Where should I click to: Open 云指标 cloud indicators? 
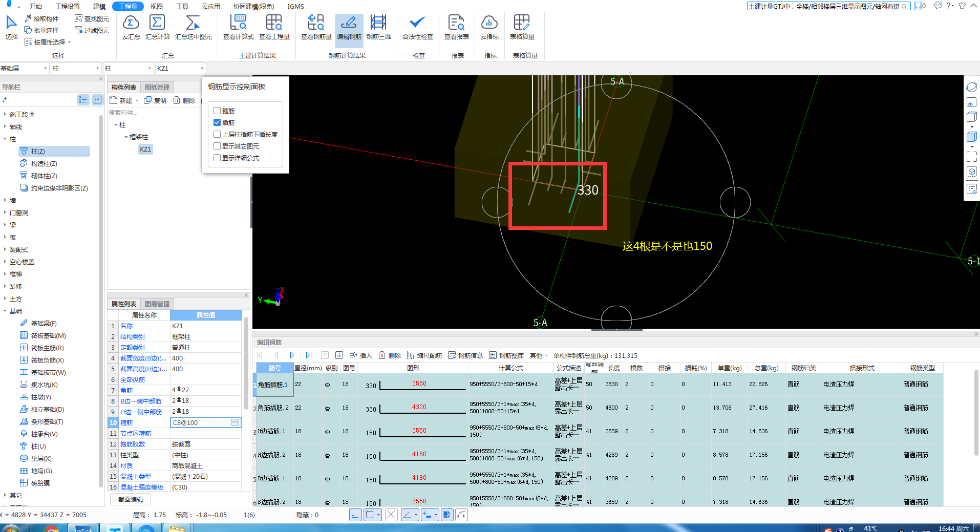(x=489, y=27)
